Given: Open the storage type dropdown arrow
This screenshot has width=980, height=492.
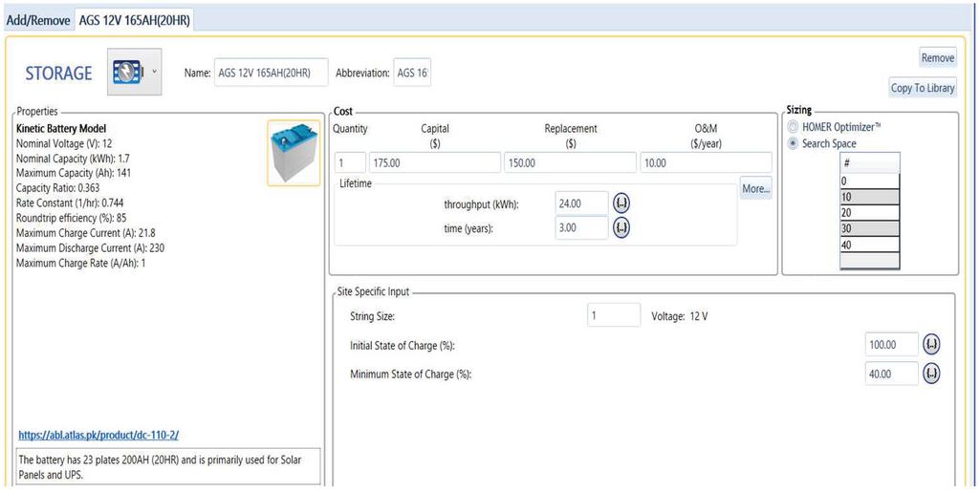Looking at the screenshot, I should (154, 73).
